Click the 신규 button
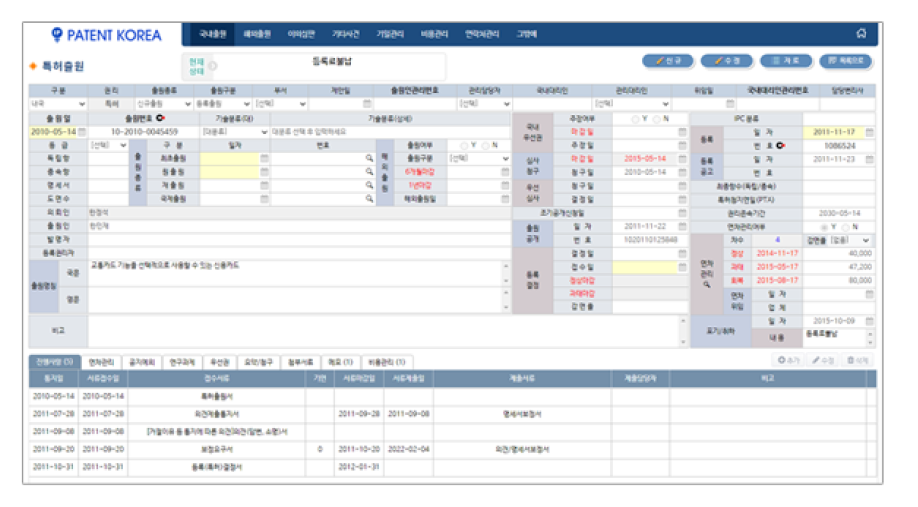918x507 pixels. 667,60
